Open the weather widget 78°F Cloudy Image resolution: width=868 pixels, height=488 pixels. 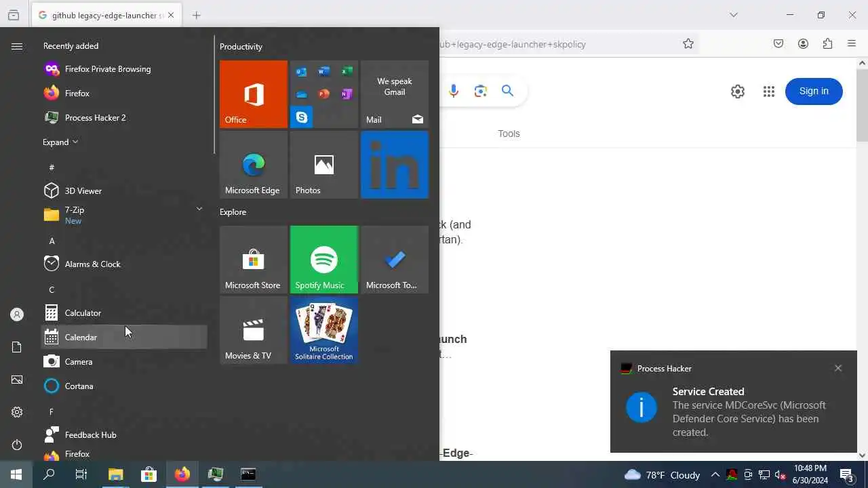tap(663, 475)
